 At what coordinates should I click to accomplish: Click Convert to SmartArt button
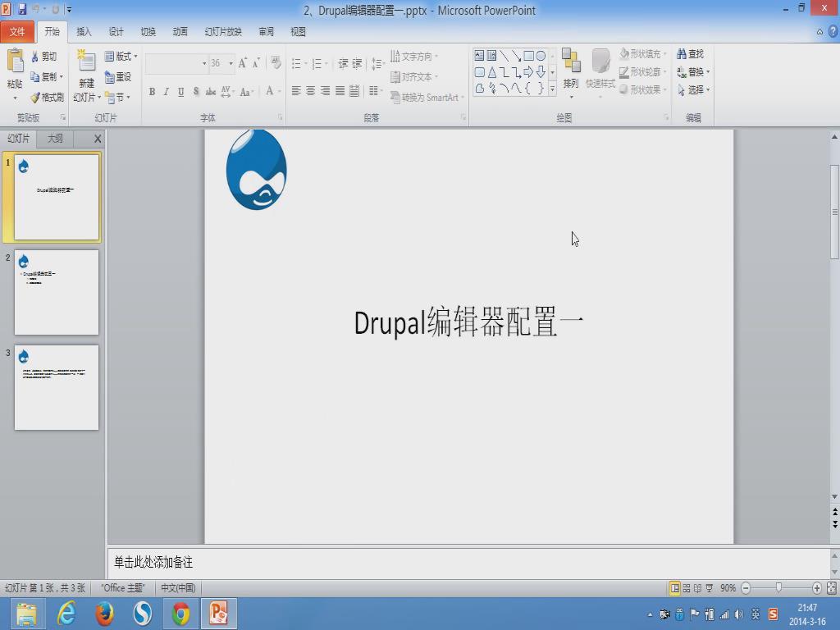[427, 97]
